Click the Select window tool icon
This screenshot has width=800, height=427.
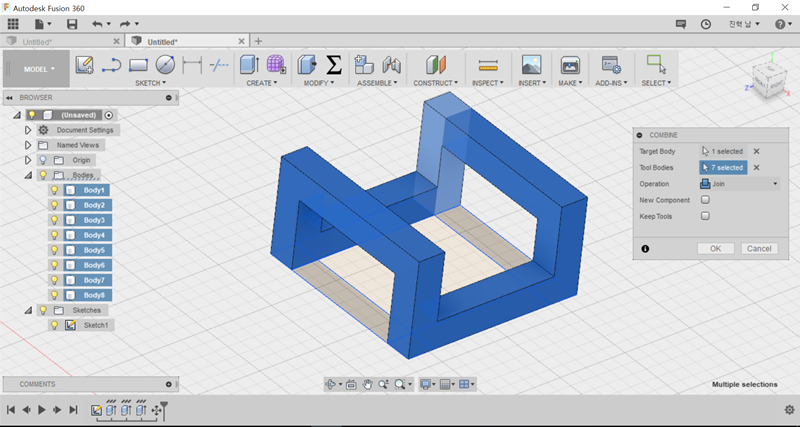click(656, 64)
